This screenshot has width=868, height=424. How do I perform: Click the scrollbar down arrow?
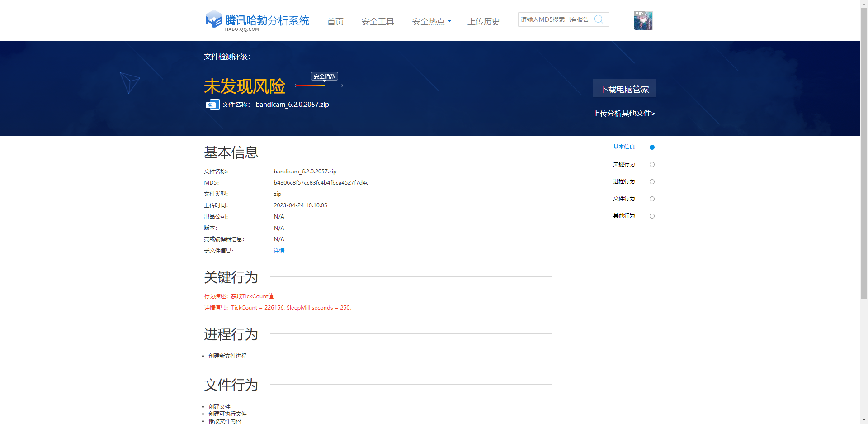pos(864,420)
